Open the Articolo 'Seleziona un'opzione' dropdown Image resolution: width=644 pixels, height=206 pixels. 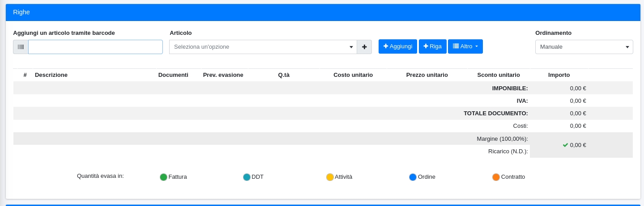click(263, 47)
